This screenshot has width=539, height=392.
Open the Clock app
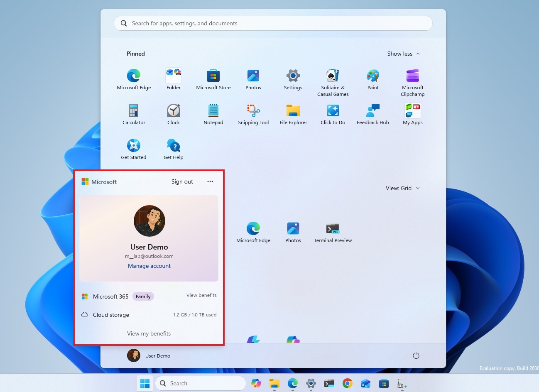[x=174, y=114]
